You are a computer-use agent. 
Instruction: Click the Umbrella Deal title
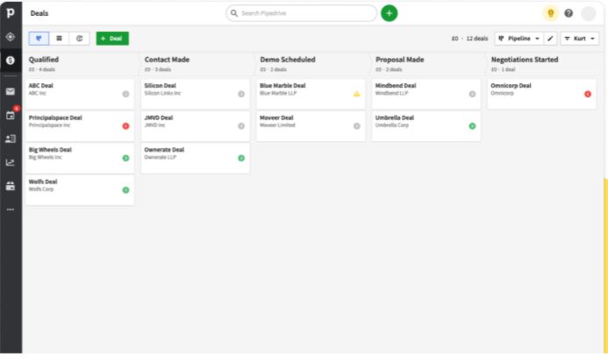[394, 118]
